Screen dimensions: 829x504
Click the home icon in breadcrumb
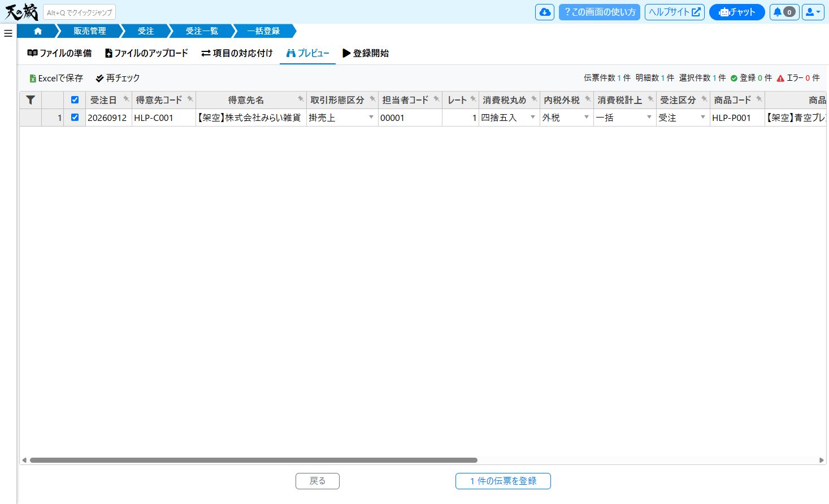pyautogui.click(x=38, y=31)
